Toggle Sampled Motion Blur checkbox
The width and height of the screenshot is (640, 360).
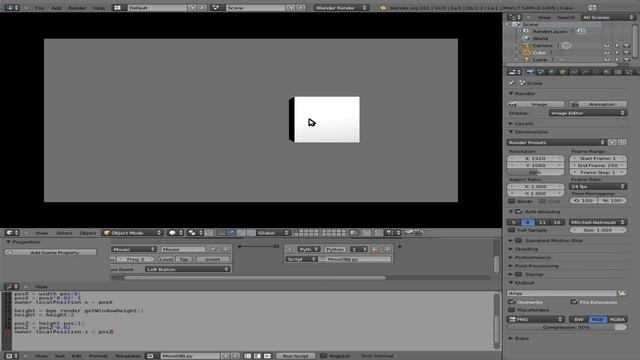tap(519, 240)
